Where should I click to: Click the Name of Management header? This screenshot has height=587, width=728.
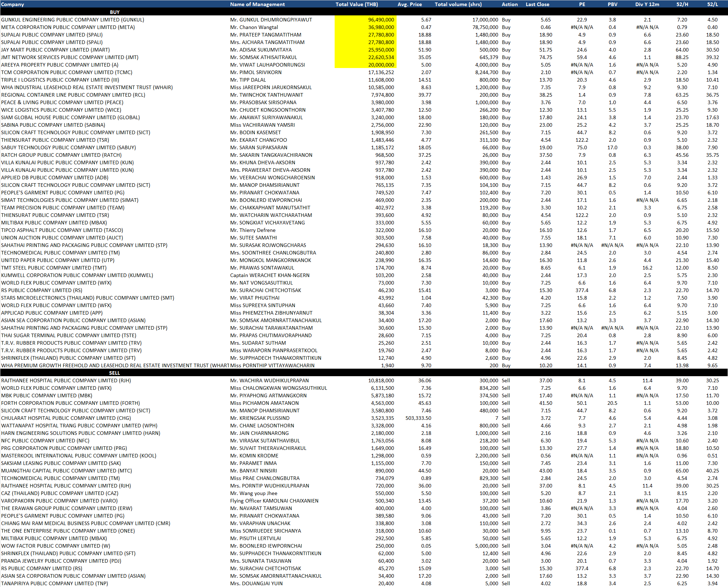pyautogui.click(x=257, y=4)
